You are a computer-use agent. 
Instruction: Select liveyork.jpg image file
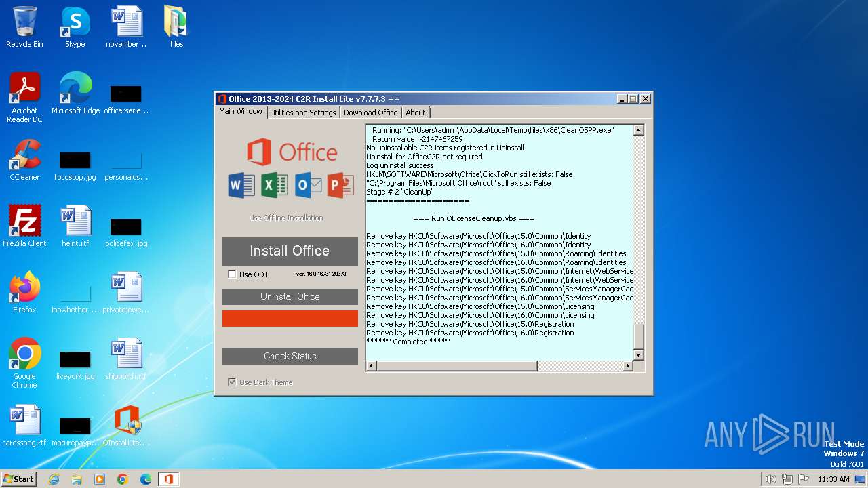[x=75, y=365]
